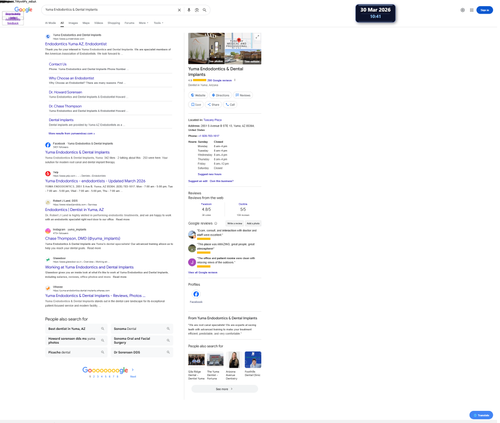Click Suggest new hours link
Viewport: 500px width, 423px height.
pos(210,174)
